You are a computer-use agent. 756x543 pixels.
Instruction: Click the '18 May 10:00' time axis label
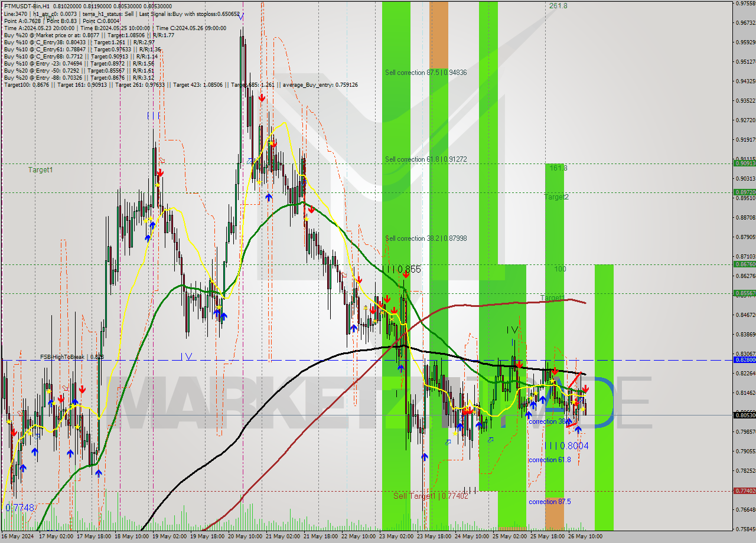click(131, 536)
